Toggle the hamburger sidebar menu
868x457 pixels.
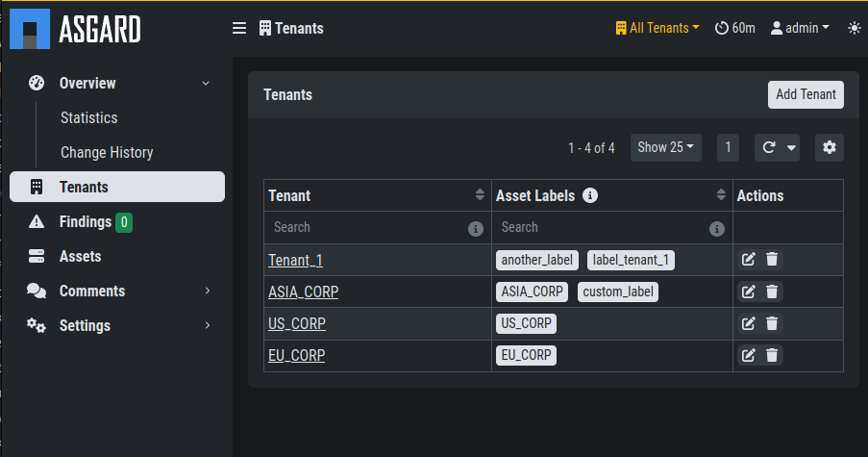(239, 28)
